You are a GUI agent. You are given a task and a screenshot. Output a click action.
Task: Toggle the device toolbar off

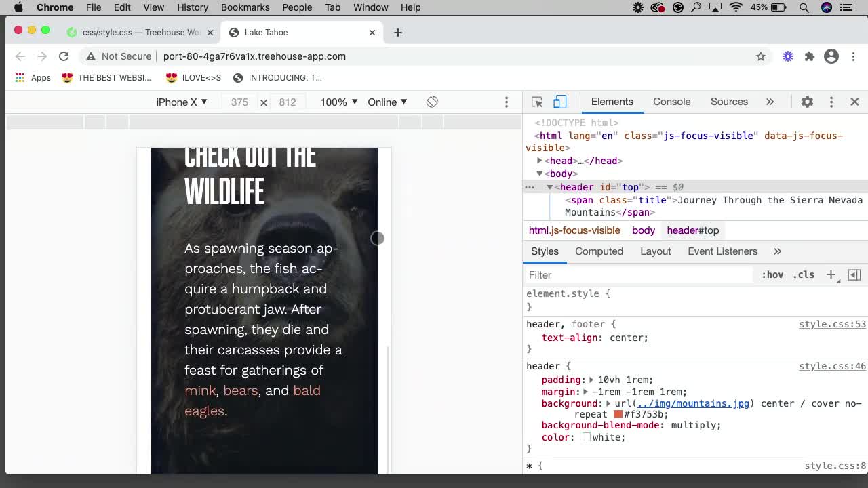pyautogui.click(x=559, y=101)
